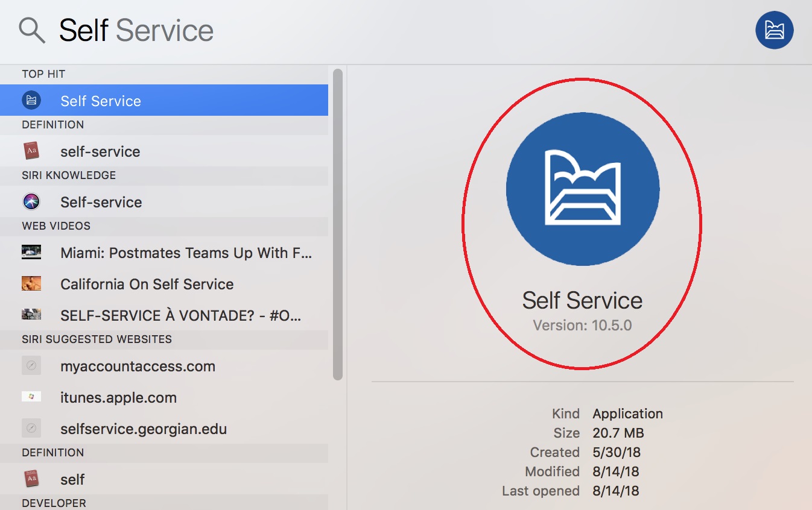
Task: Click the Safari compass icon for myaccountaccess.com
Action: pos(31,365)
